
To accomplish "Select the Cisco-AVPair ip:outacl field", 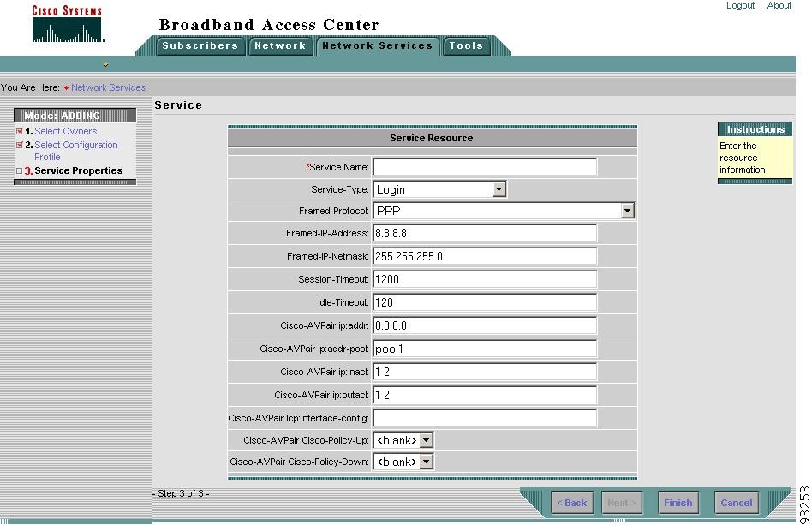I will tap(485, 395).
